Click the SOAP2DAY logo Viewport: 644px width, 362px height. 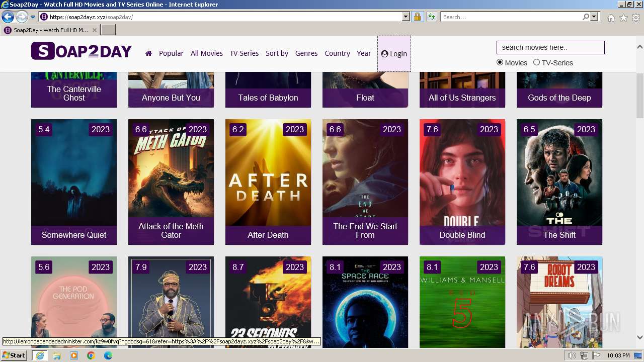click(82, 51)
